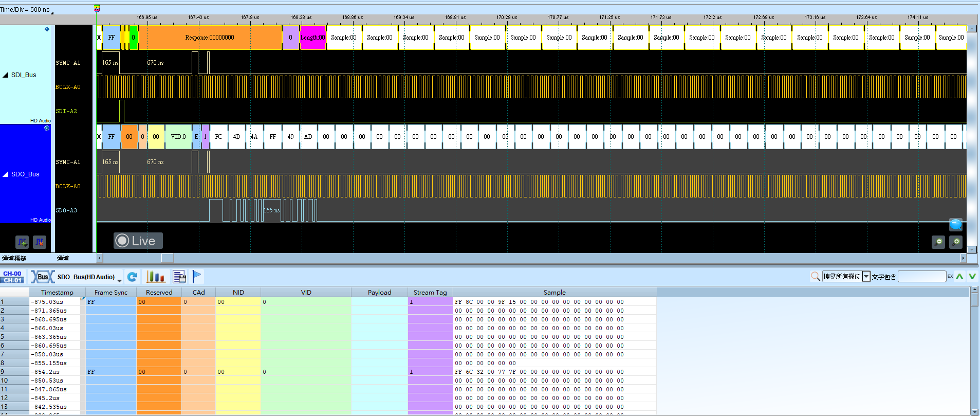This screenshot has height=416, width=980.
Task: Toggle the Live capture button
Action: [x=138, y=241]
